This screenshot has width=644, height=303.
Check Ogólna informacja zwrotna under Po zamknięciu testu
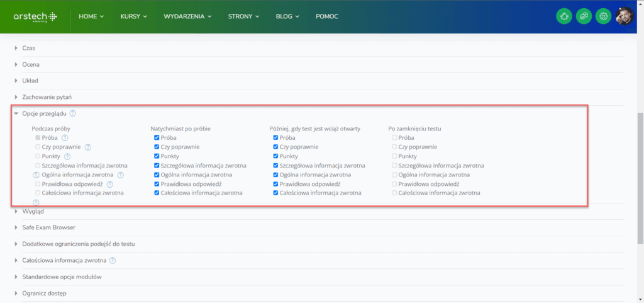394,174
